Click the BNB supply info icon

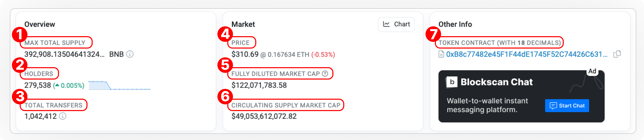click(130, 54)
